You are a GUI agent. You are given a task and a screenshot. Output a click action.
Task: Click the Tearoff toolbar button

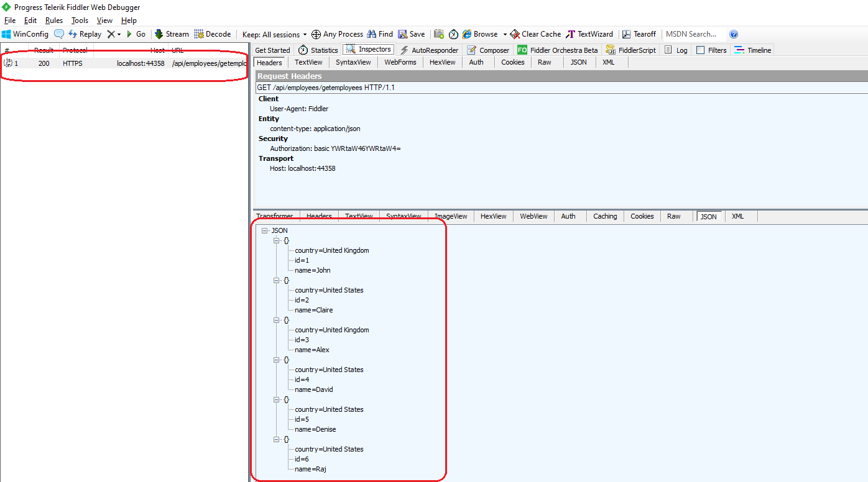click(x=639, y=34)
